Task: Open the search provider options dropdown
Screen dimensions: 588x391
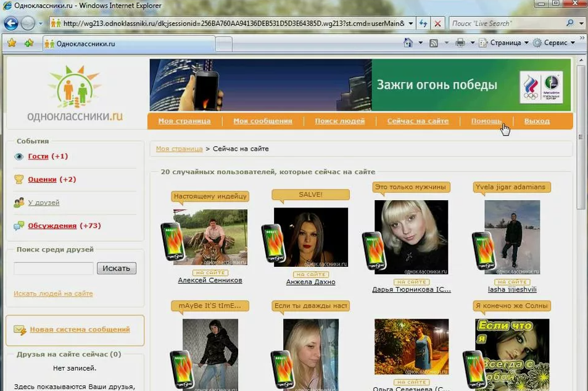Action: pos(581,23)
